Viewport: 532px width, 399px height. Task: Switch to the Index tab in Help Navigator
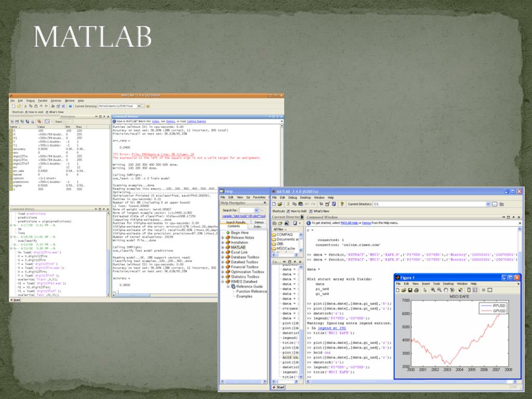258,227
